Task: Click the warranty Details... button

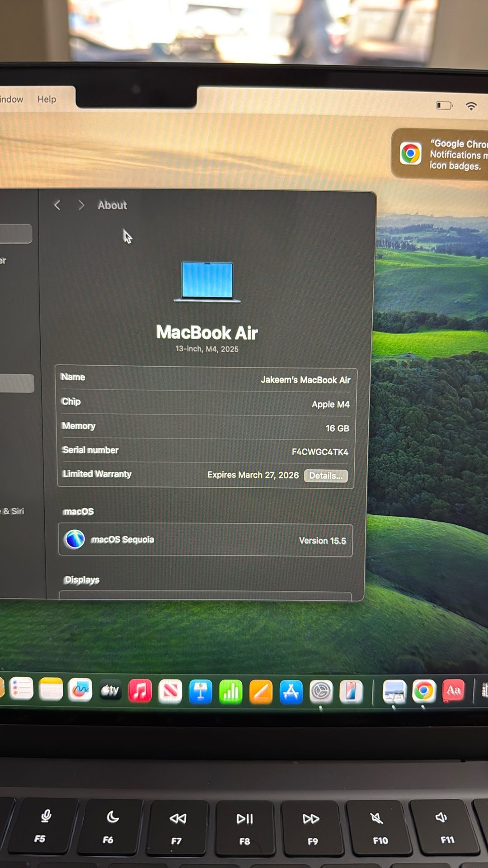Action: [x=326, y=476]
